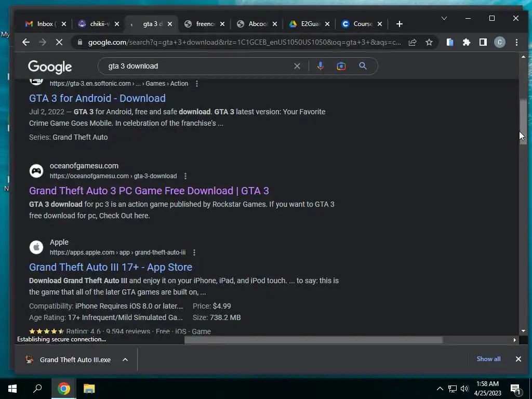Viewport: 532px width, 399px height.
Task: Close the chikii tab
Action: coord(117,24)
